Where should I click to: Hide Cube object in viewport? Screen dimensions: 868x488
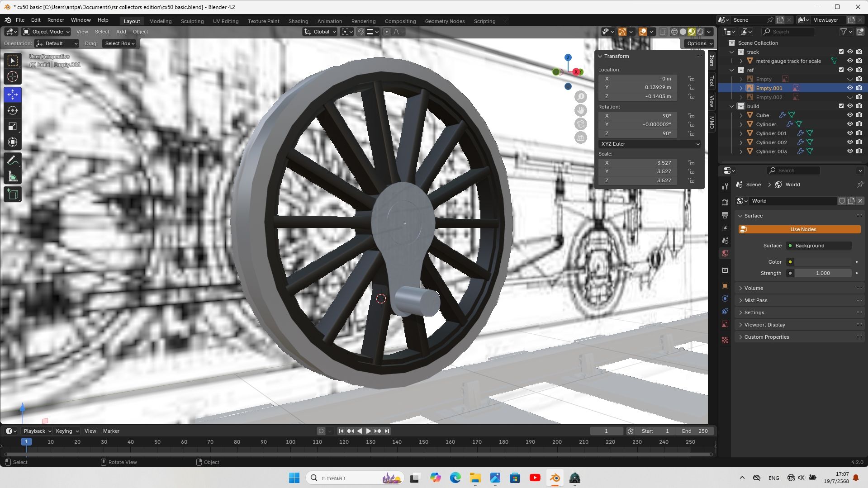coord(850,115)
